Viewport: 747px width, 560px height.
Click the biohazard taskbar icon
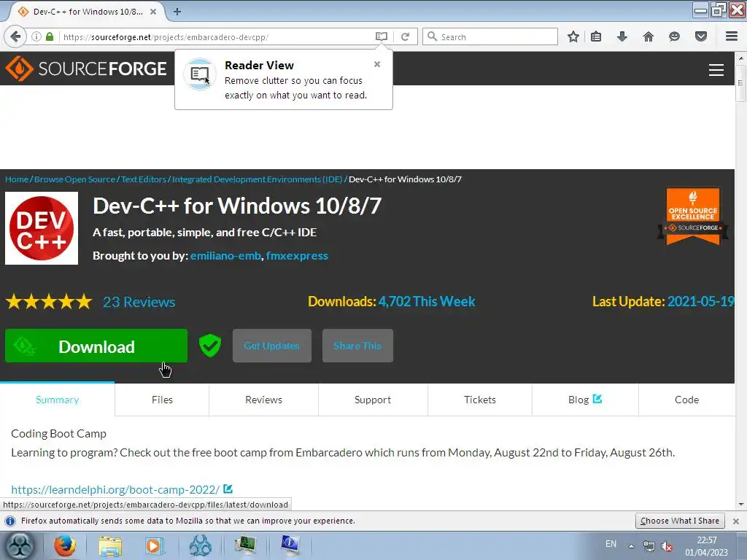coord(200,545)
